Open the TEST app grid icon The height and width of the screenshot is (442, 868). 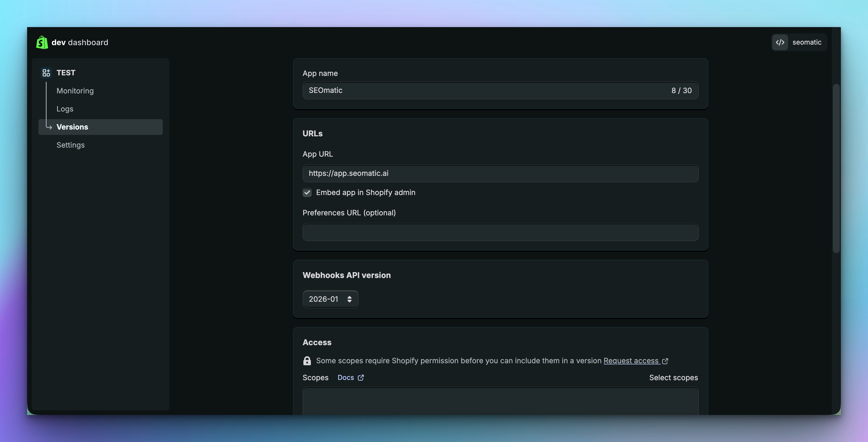(x=46, y=73)
